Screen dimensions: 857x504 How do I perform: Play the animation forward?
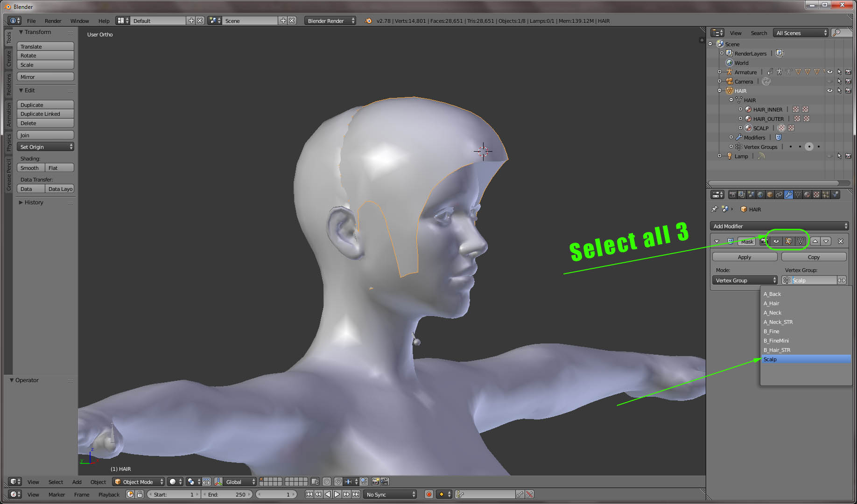(337, 494)
